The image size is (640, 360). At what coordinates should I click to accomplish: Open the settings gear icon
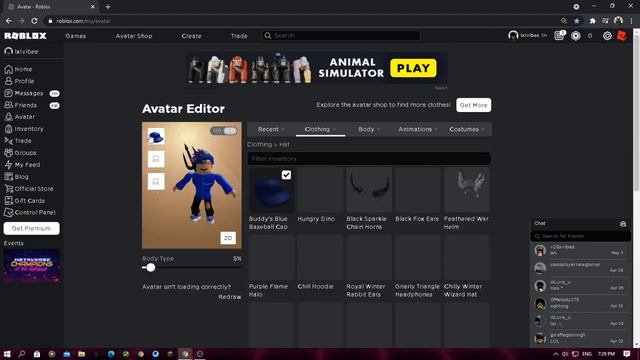click(607, 36)
